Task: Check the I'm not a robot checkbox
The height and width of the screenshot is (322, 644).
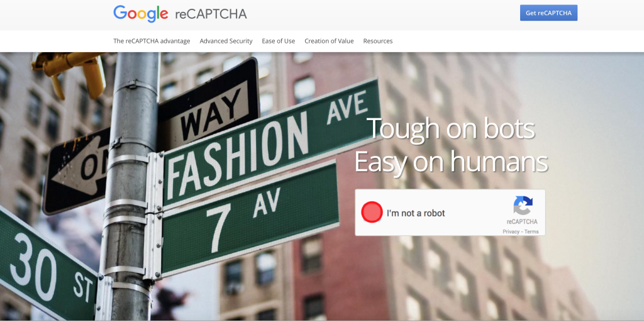Action: tap(372, 213)
